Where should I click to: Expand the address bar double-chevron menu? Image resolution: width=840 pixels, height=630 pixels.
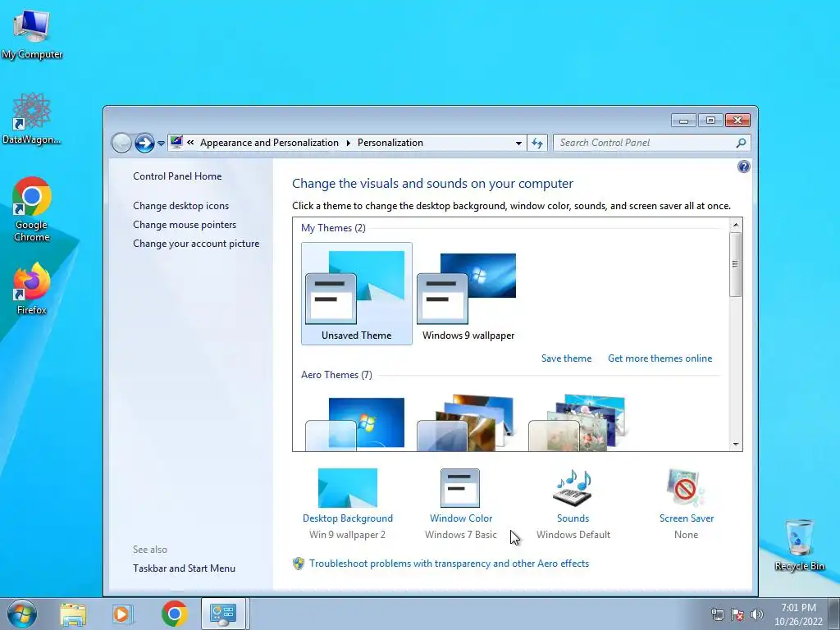point(190,143)
